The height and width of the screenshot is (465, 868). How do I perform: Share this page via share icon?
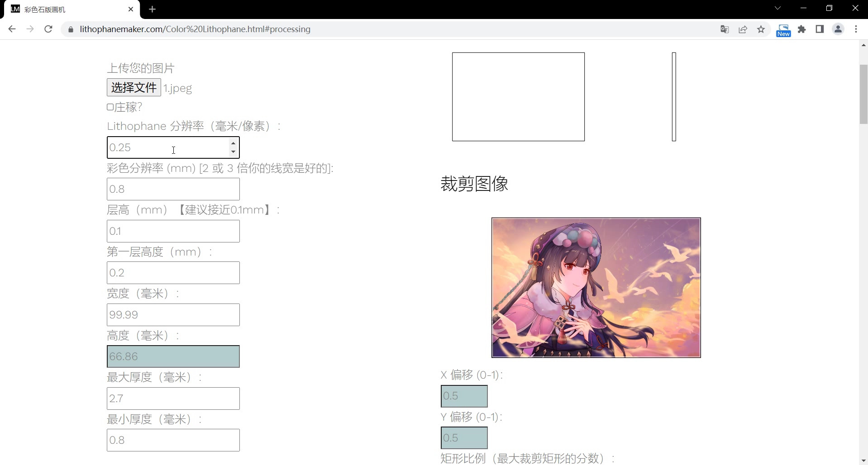(x=743, y=29)
